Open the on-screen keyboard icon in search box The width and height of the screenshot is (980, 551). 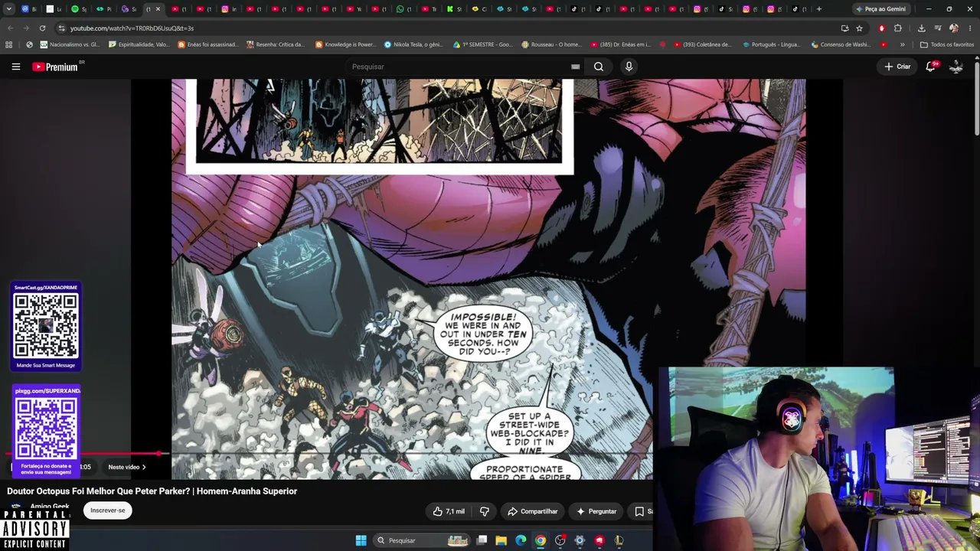[575, 67]
